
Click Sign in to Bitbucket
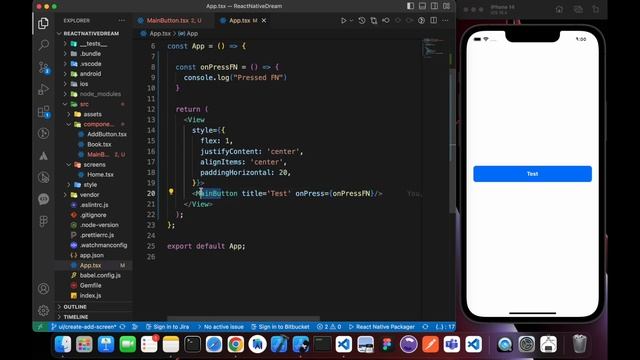pos(280,327)
